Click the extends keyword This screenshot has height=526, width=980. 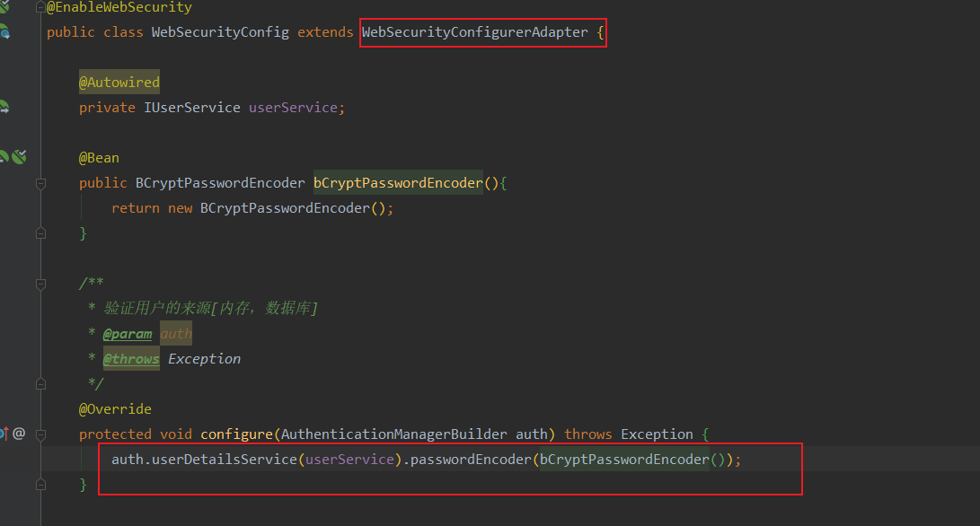coord(325,31)
